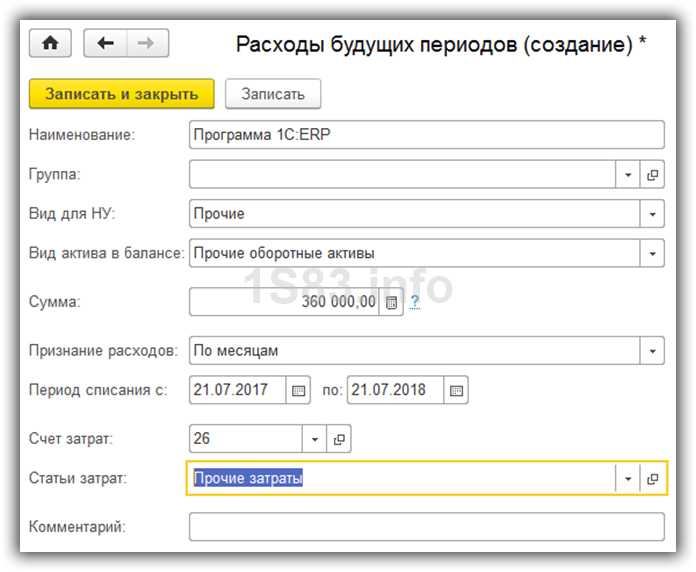Edit the Наименование field

point(427,134)
